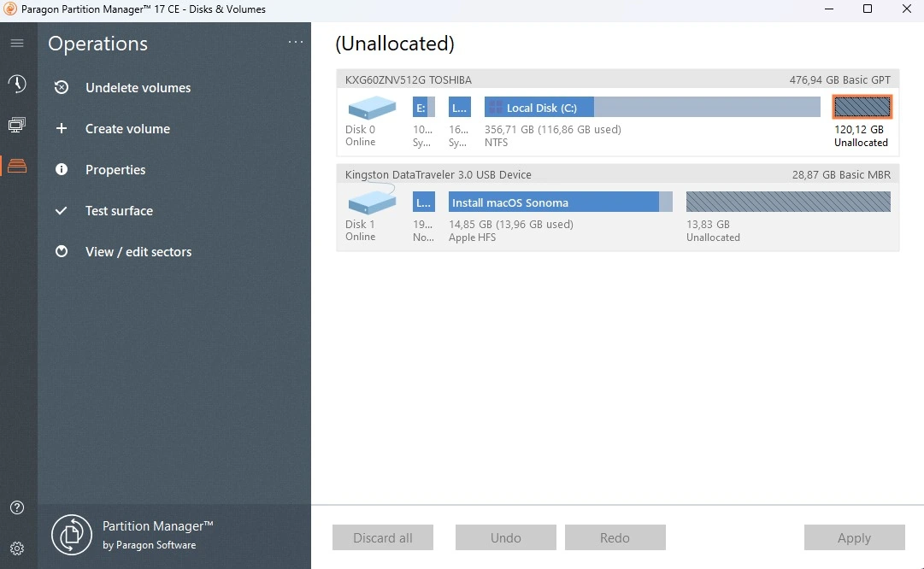The image size is (924, 569).
Task: Click the 356,71 GB (116,86 GB used) text
Action: [553, 129]
